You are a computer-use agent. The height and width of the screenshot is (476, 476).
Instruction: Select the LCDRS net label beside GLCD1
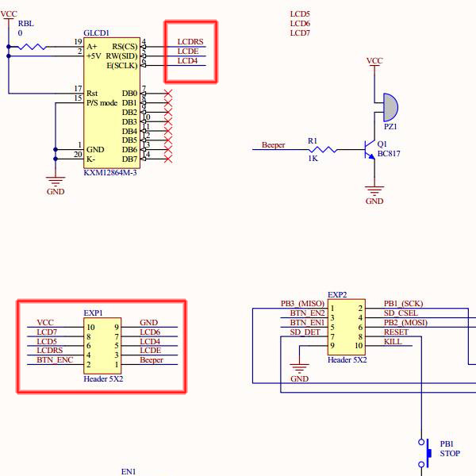190,42
